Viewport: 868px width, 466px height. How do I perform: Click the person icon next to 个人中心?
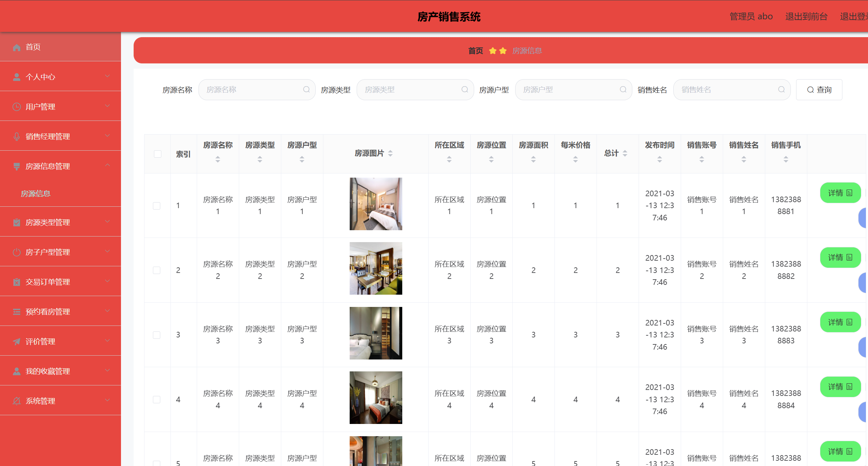pos(16,77)
